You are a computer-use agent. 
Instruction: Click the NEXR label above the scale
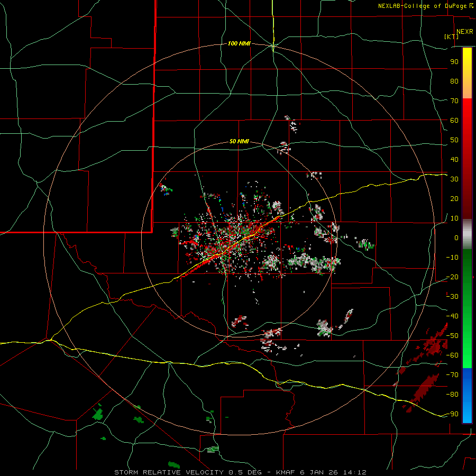coord(465,32)
